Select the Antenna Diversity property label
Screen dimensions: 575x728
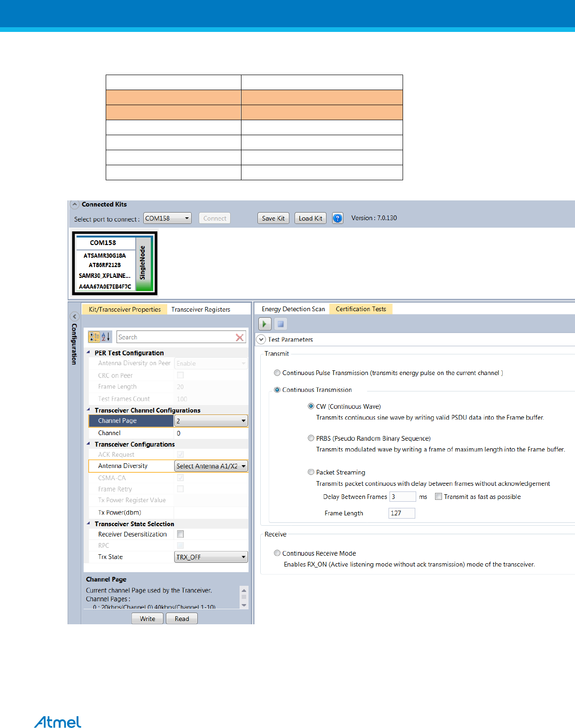click(x=123, y=466)
